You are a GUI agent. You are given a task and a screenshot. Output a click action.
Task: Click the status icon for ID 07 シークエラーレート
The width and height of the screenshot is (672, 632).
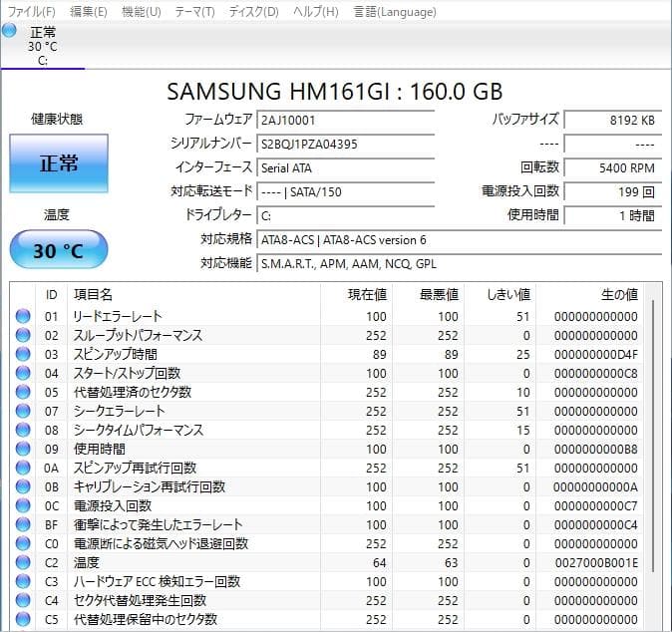pyautogui.click(x=23, y=411)
